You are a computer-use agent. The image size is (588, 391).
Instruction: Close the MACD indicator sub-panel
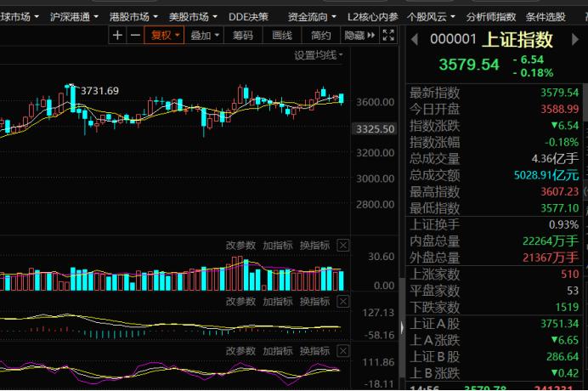pos(342,302)
